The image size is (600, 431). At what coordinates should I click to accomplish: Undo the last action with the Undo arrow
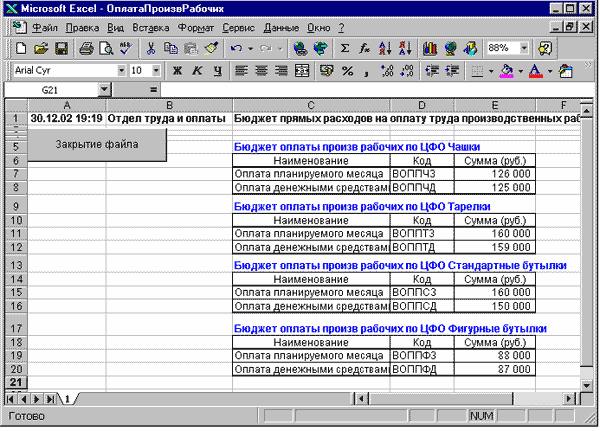pyautogui.click(x=236, y=48)
